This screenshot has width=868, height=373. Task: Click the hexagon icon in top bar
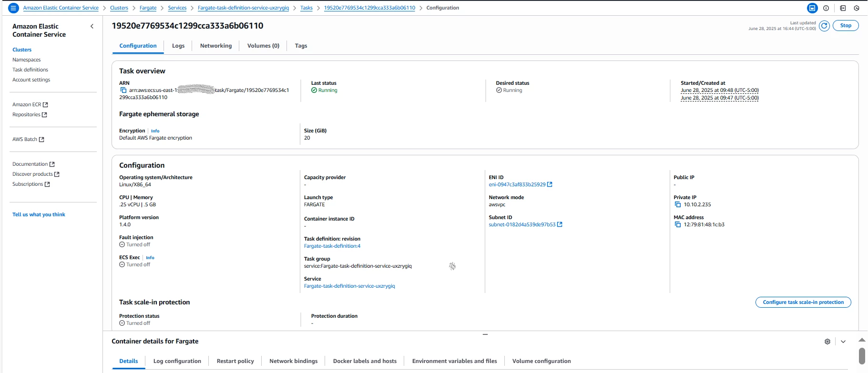coord(857,8)
